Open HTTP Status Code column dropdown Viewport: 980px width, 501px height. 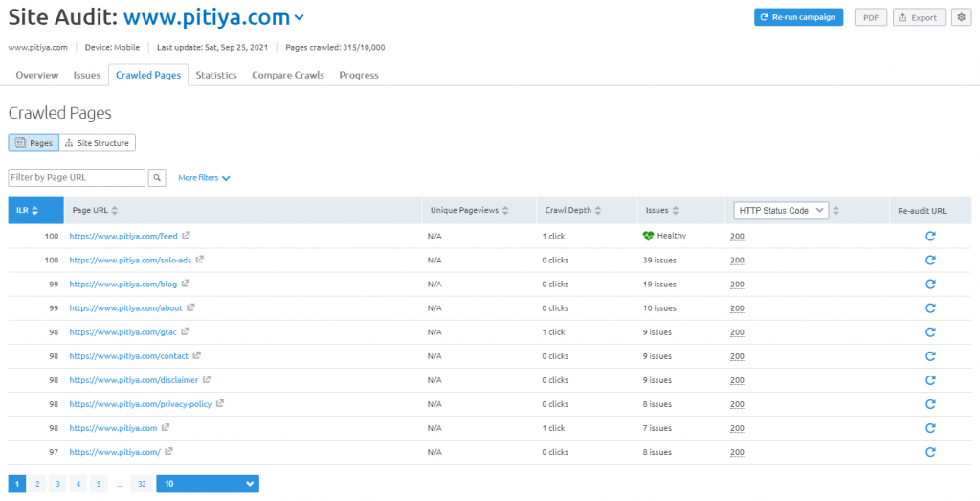pos(781,211)
